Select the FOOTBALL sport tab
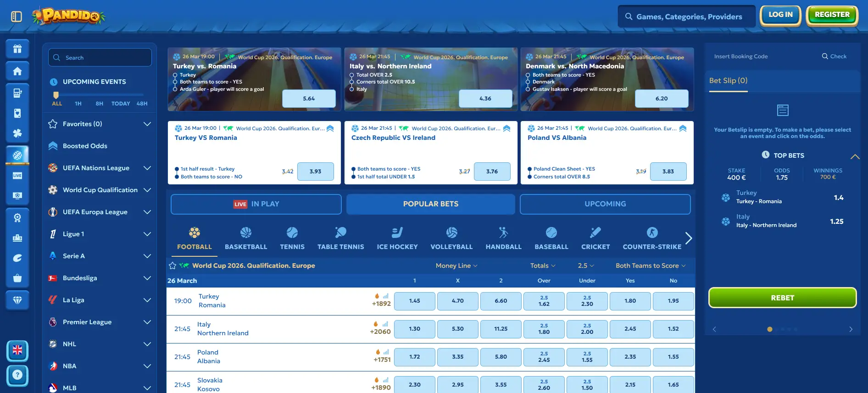This screenshot has height=393, width=868. (195, 239)
